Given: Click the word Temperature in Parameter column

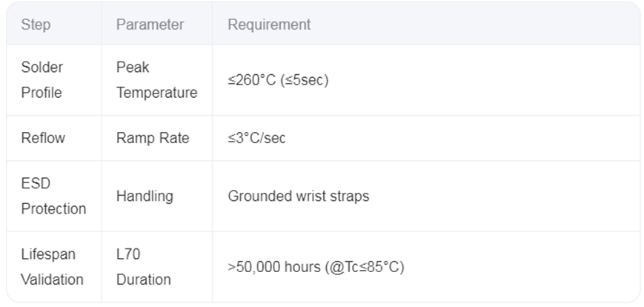Looking at the screenshot, I should [156, 93].
